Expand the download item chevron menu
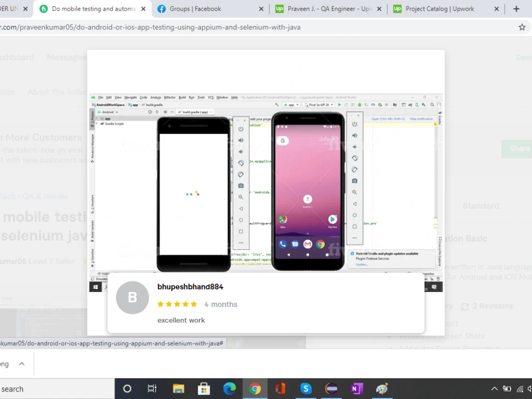The width and height of the screenshot is (532, 399). tap(22, 364)
